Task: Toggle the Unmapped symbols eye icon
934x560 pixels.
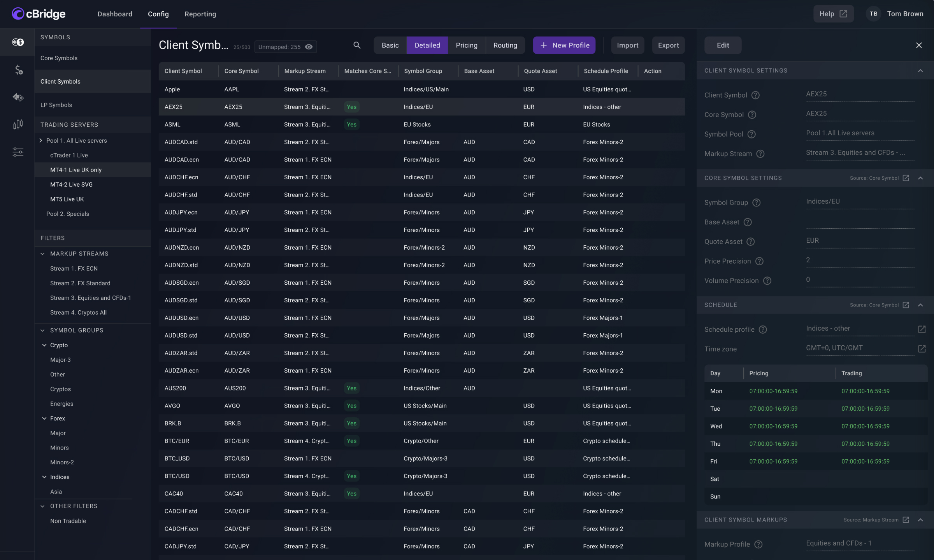Action: tap(309, 47)
